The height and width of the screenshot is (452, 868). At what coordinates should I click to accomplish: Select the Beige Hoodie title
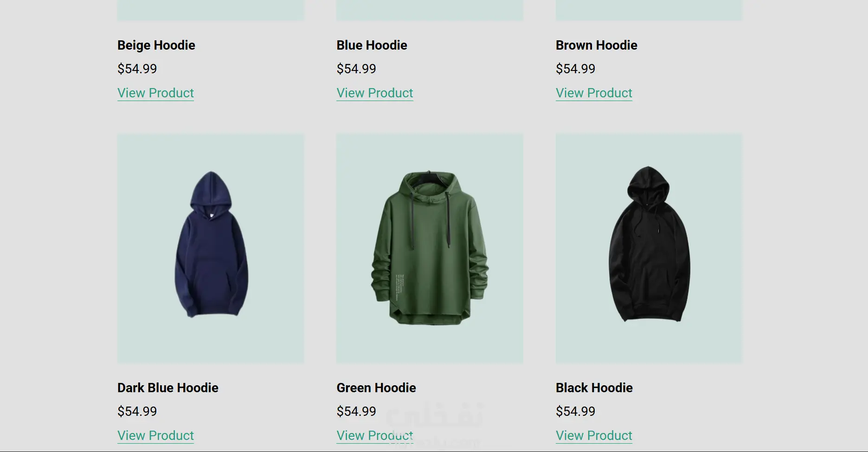coord(156,45)
